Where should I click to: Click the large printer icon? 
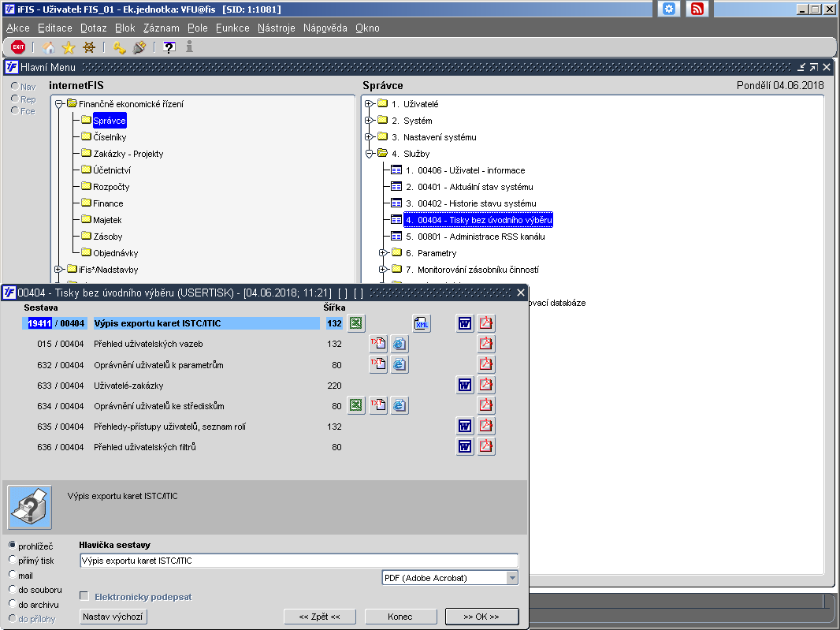point(30,507)
